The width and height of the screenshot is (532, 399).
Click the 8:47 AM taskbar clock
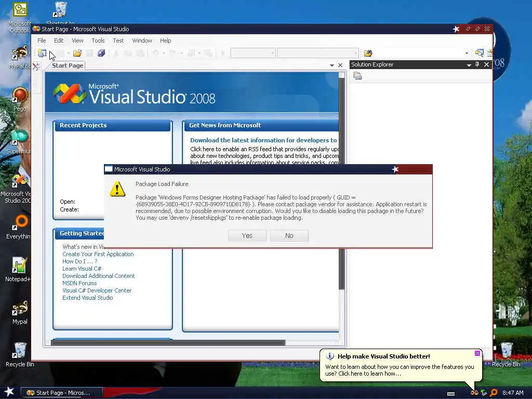coord(513,393)
